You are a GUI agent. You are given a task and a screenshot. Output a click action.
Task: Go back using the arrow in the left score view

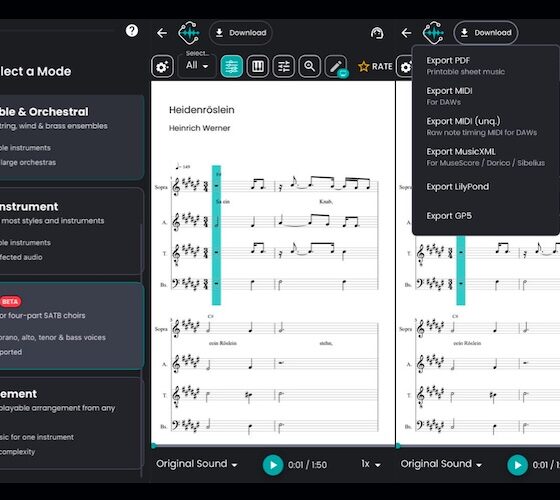[162, 33]
